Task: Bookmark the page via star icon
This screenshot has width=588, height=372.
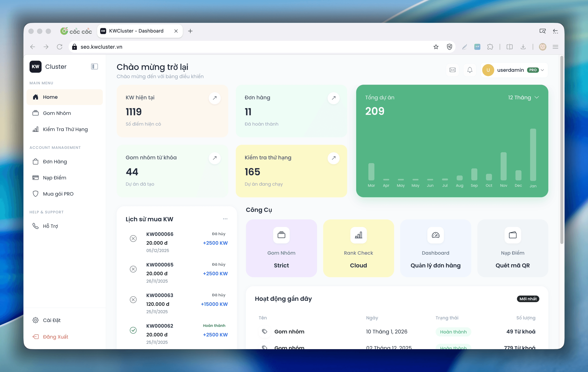Action: coord(436,47)
